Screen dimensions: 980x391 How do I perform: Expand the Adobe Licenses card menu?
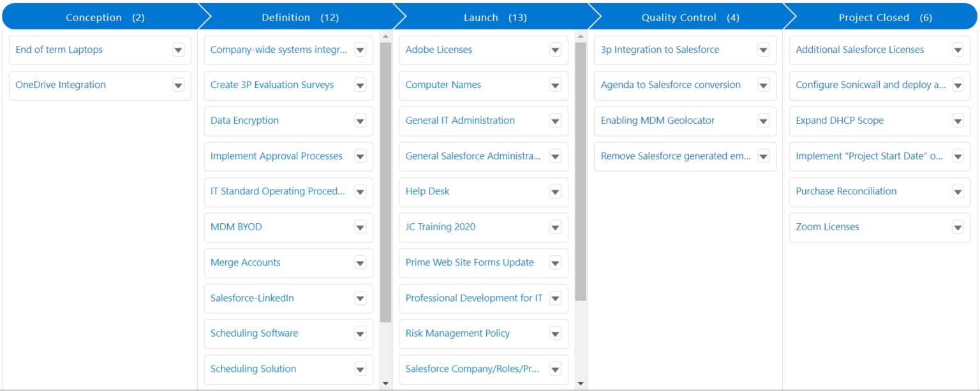[555, 50]
